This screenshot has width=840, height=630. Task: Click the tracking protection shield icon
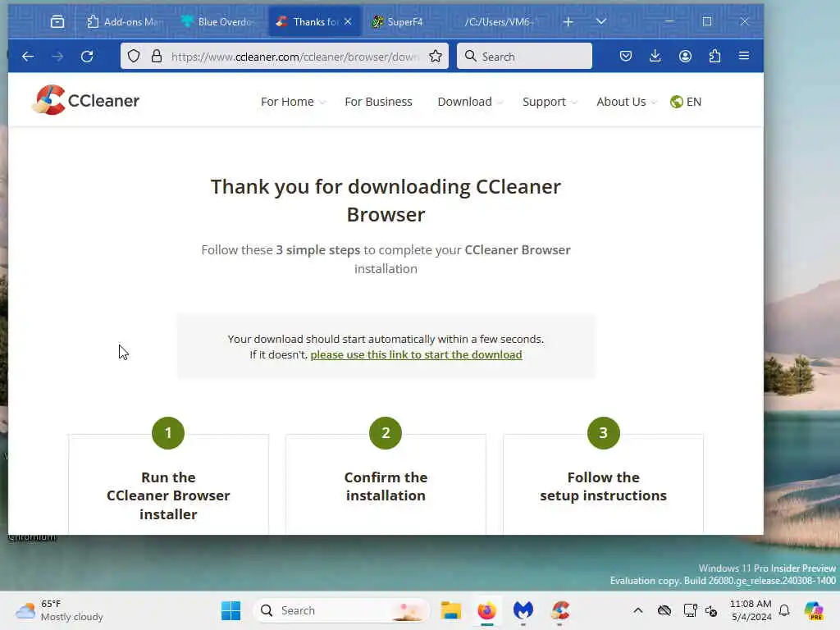pyautogui.click(x=134, y=57)
